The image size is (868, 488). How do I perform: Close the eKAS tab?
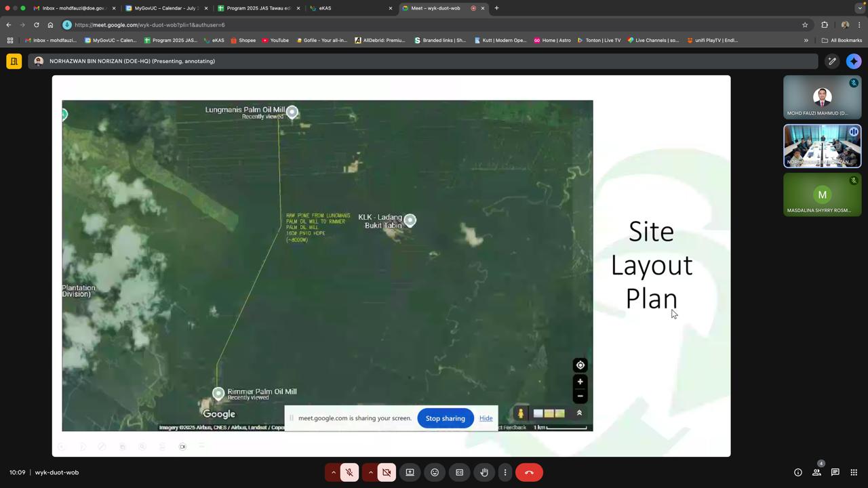pos(391,8)
